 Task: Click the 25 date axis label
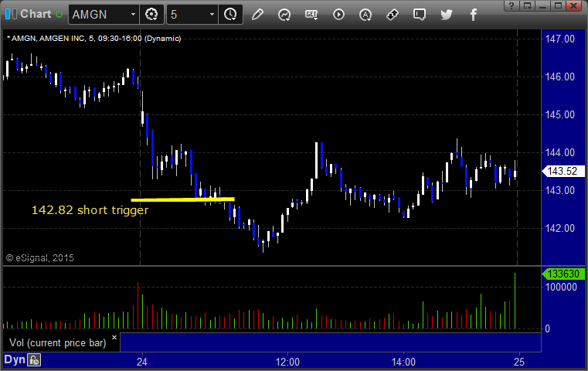tap(519, 362)
